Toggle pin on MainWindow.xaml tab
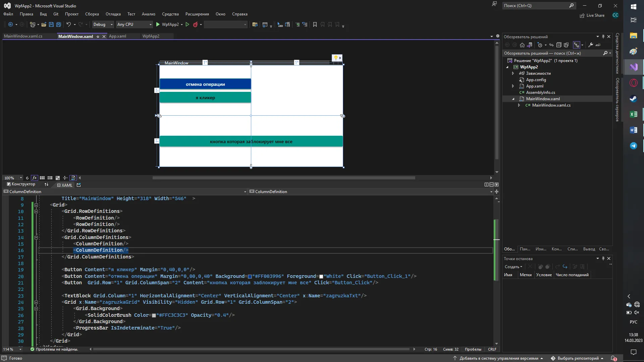 [98, 37]
